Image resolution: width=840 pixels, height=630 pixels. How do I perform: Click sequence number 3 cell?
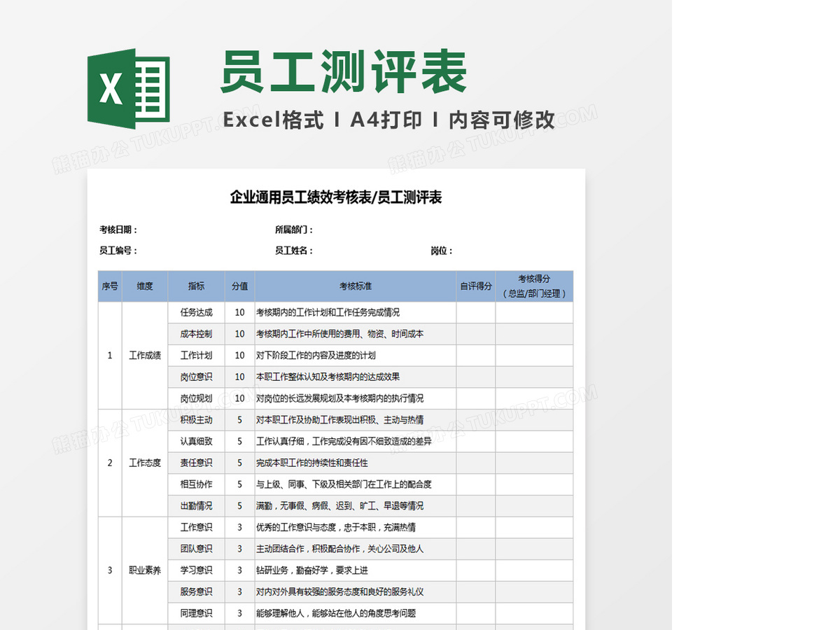click(x=110, y=570)
